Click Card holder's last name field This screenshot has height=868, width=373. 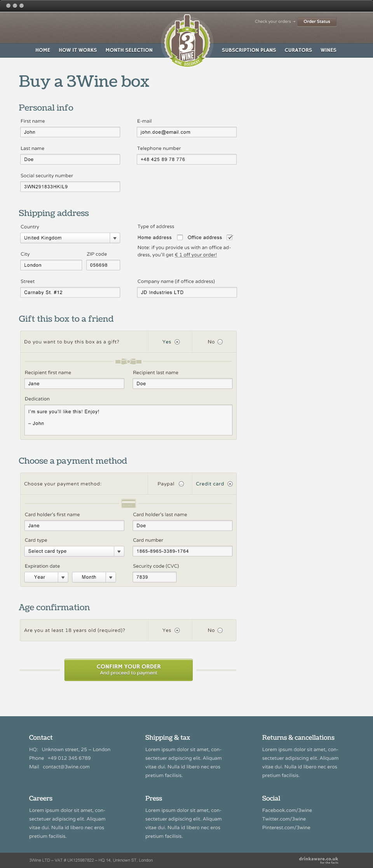(183, 526)
